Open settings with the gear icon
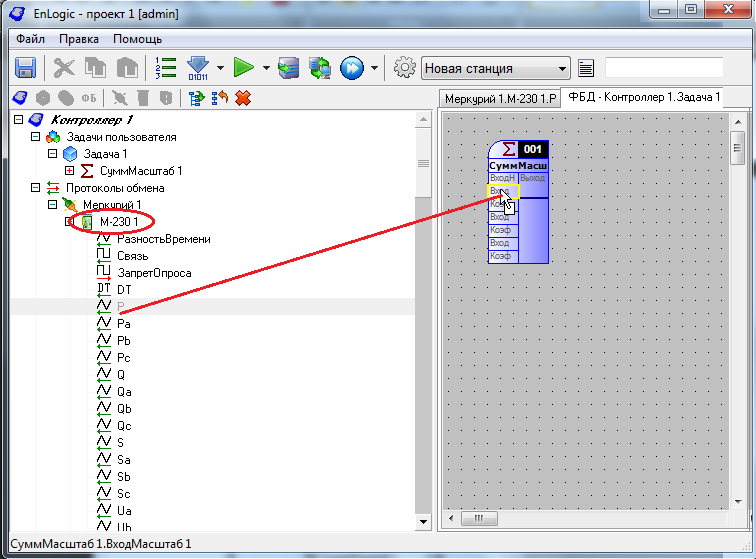 (x=405, y=68)
